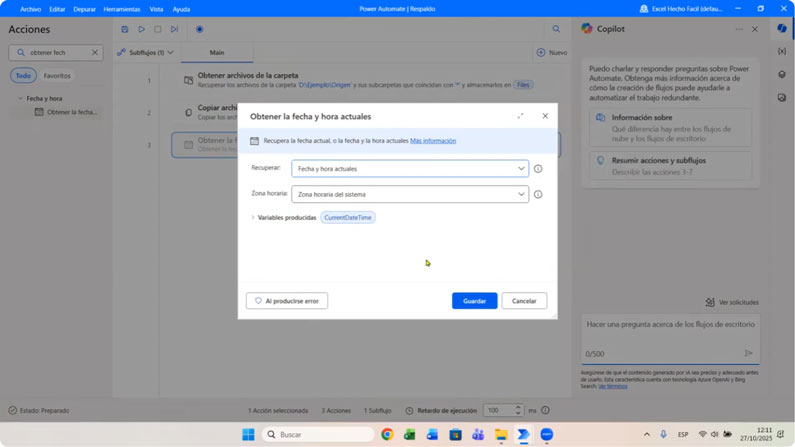Viewport: 795px width, 447px height.
Task: Click the Stop flow toolbar icon
Action: (x=158, y=29)
